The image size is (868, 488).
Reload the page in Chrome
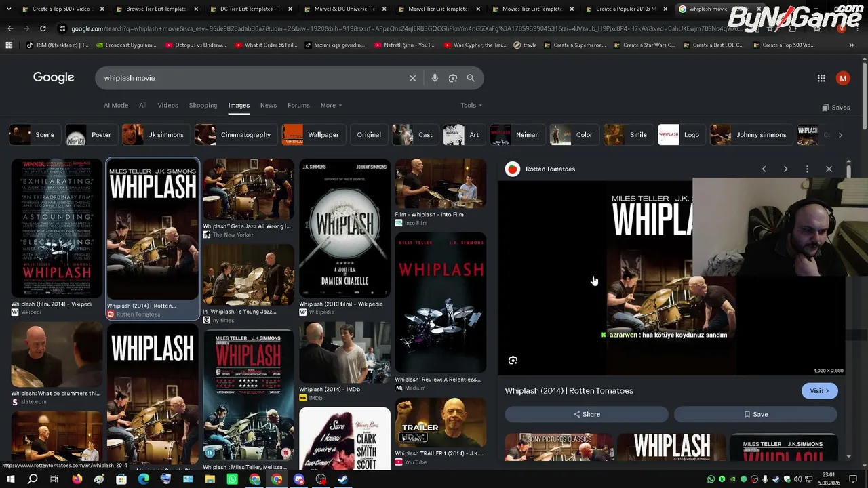(x=43, y=28)
